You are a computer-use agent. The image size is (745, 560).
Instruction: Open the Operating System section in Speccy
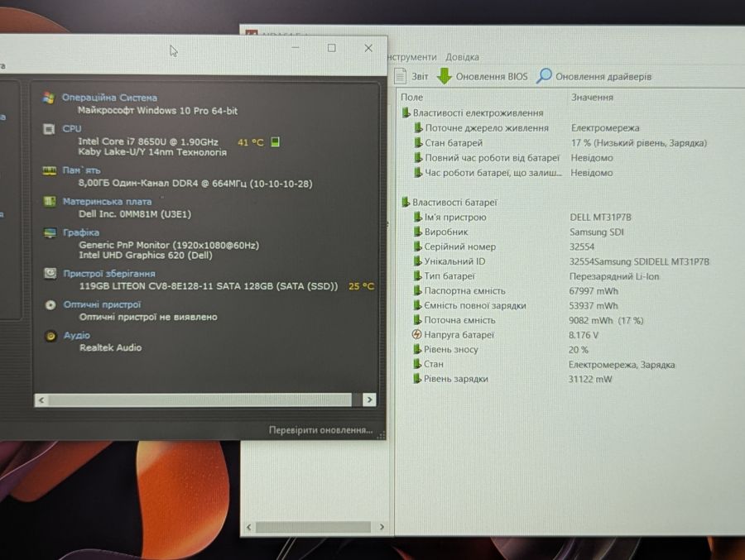tap(109, 98)
